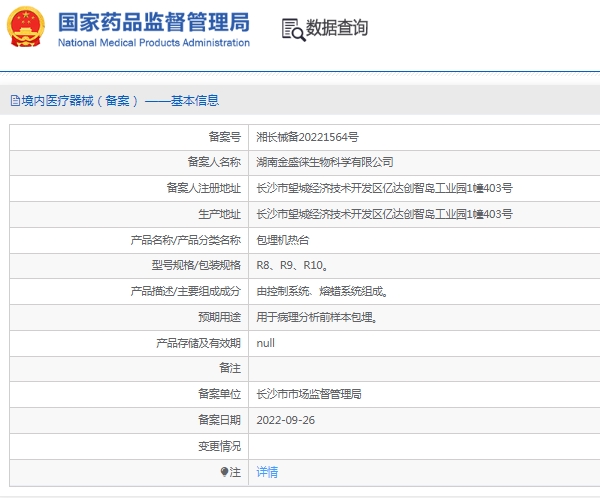Open the 详情 link
The image size is (600, 498).
(267, 472)
